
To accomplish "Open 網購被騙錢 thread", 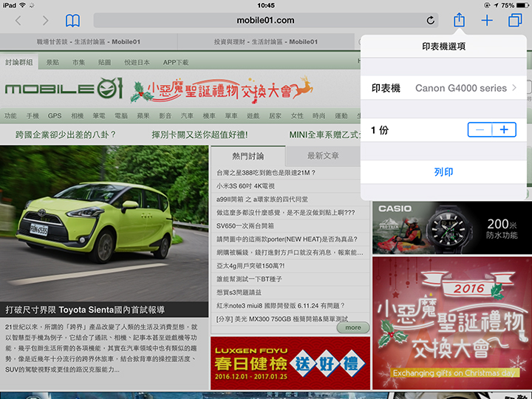I will (290, 253).
